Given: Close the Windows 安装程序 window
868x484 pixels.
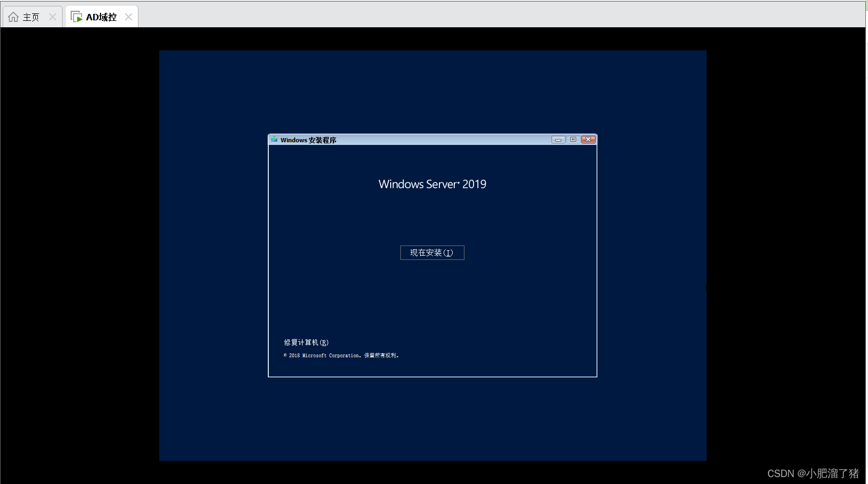Looking at the screenshot, I should click(588, 140).
